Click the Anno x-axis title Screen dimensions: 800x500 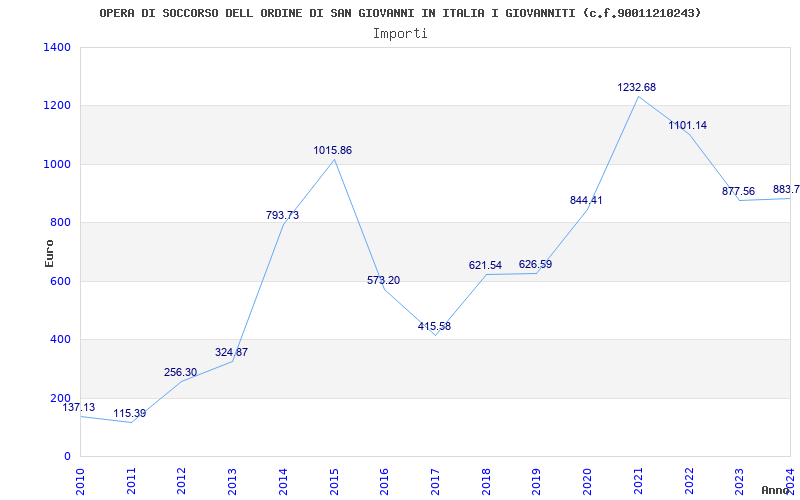(776, 490)
